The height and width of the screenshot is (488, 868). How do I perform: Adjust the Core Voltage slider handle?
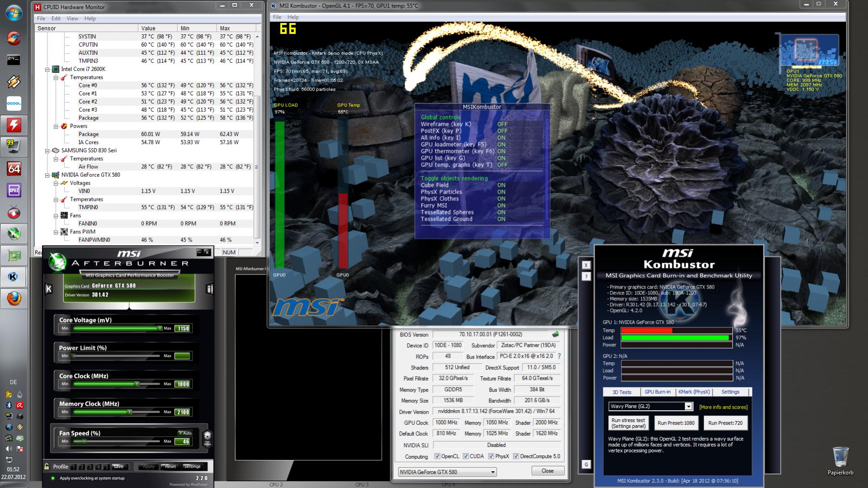click(x=159, y=328)
